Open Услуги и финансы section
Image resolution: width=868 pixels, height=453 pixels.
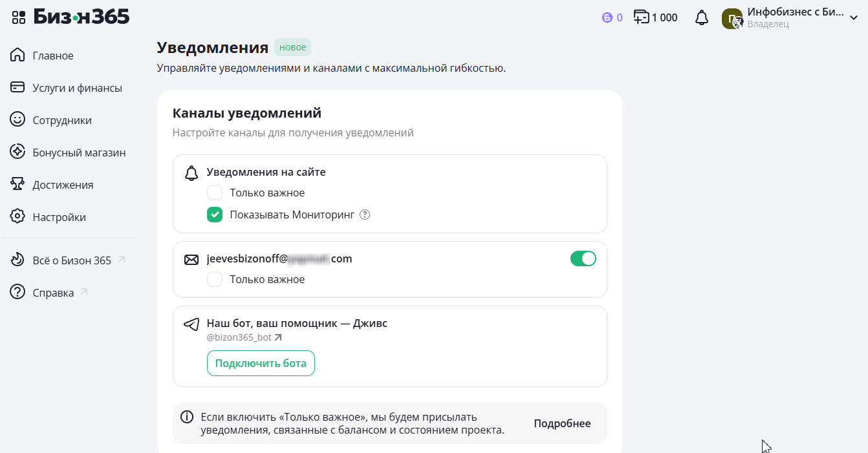tap(77, 88)
